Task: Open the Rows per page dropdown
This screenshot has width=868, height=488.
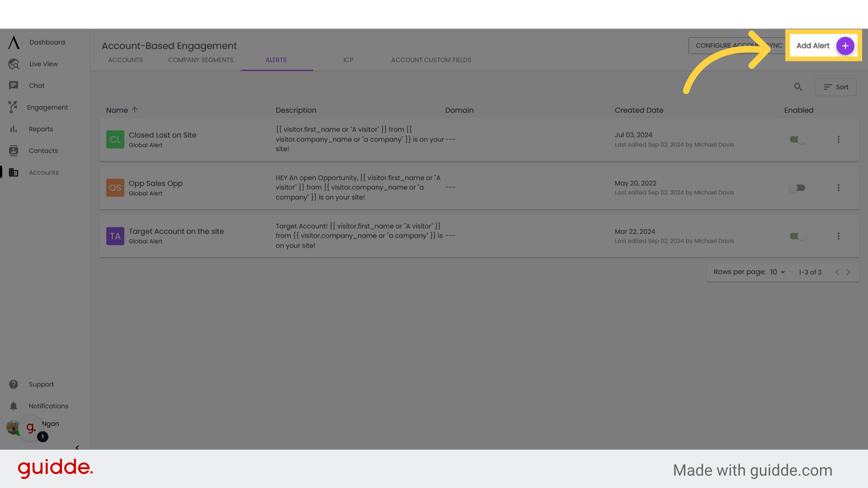Action: click(x=778, y=272)
